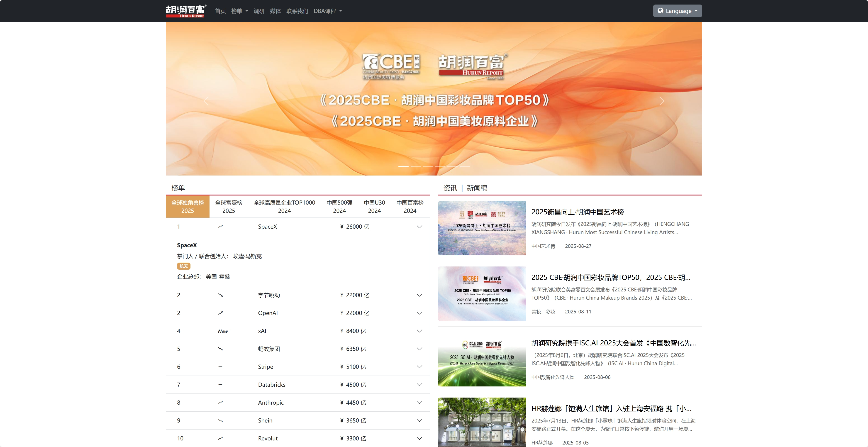Expand the Databricks row details
Image resolution: width=868 pixels, height=447 pixels.
tap(419, 385)
